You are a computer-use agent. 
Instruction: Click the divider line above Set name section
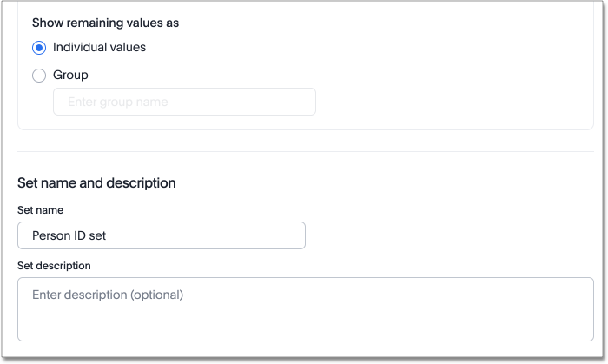[x=305, y=152]
